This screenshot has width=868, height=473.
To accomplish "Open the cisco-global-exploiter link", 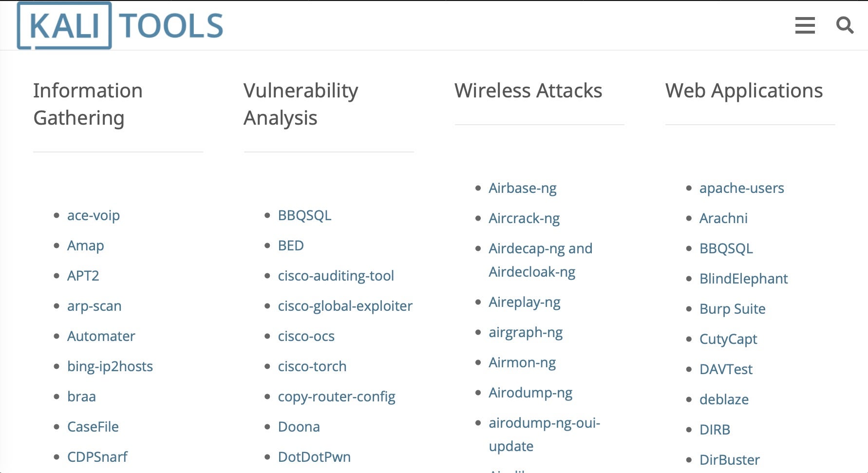I will 345,306.
